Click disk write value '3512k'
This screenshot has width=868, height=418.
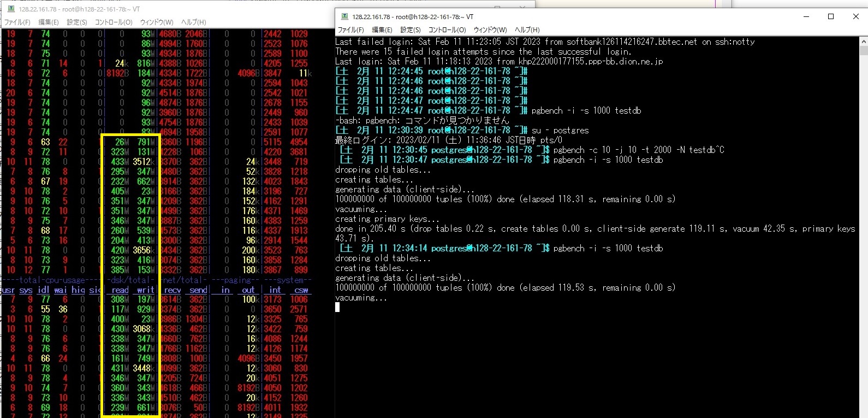click(x=144, y=162)
